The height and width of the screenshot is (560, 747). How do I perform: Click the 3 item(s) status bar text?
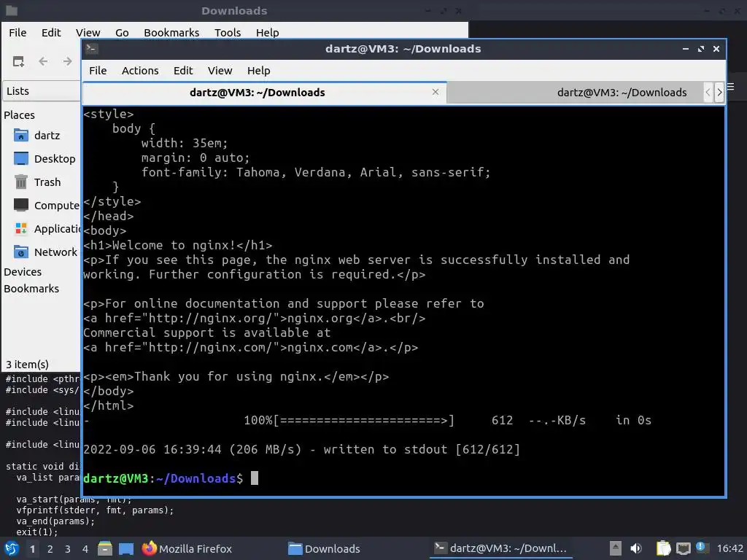pyautogui.click(x=27, y=365)
